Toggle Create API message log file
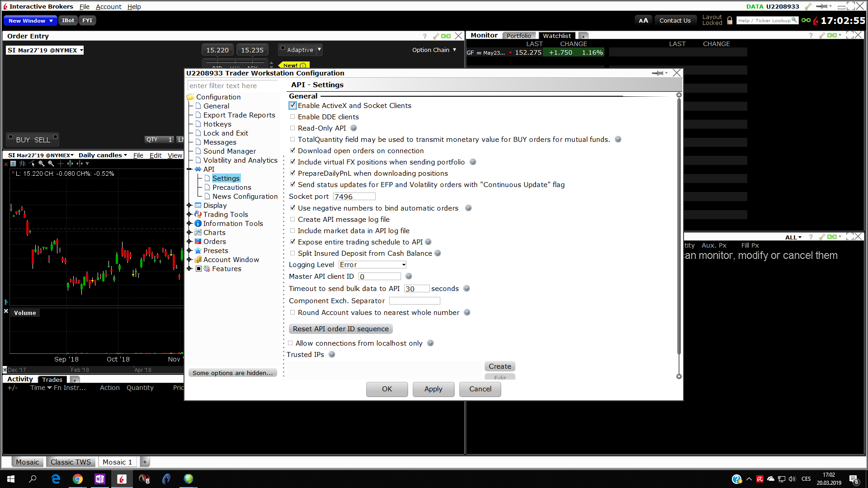868x488 pixels. 292,220
